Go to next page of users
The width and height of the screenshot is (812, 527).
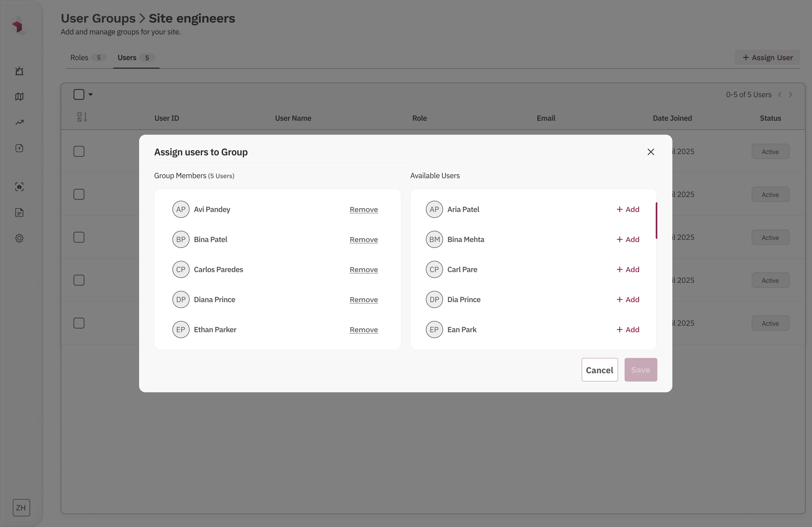coord(791,95)
